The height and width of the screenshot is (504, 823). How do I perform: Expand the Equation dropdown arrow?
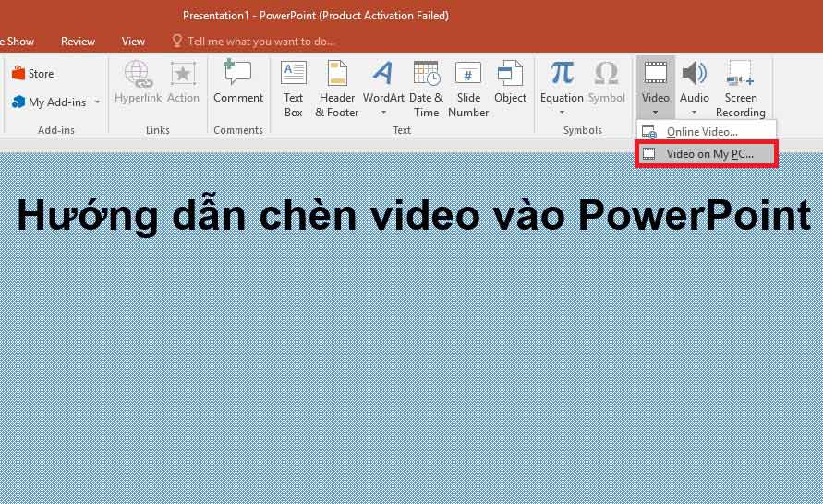pyautogui.click(x=562, y=113)
